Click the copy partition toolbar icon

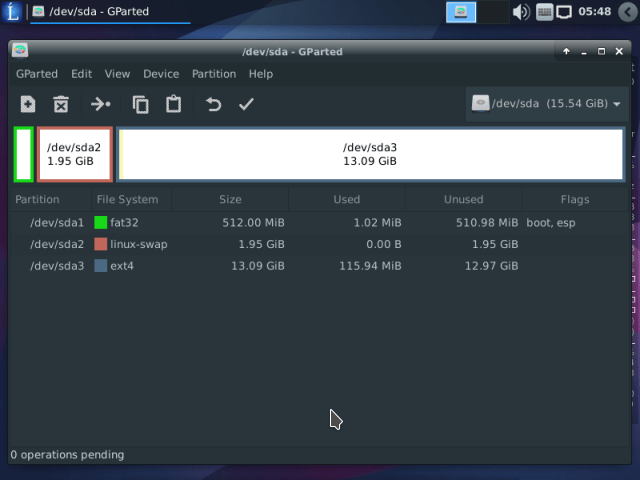(140, 104)
